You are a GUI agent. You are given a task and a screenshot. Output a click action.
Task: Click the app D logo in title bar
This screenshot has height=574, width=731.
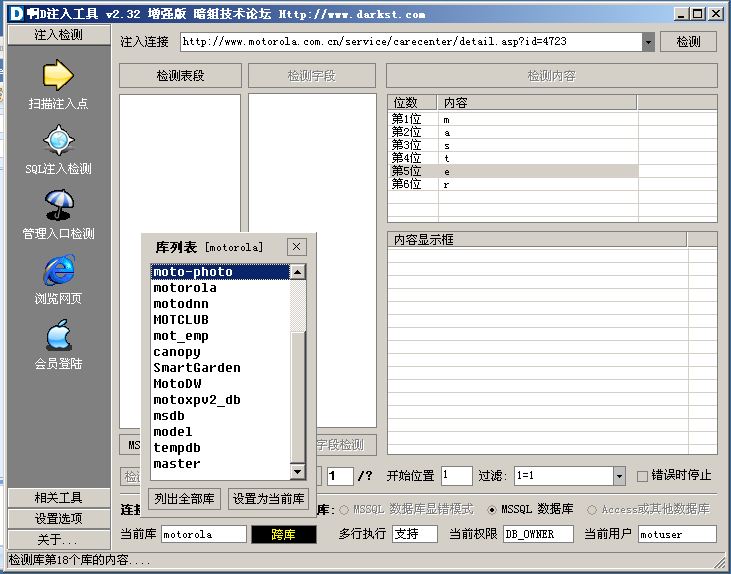pyautogui.click(x=15, y=14)
